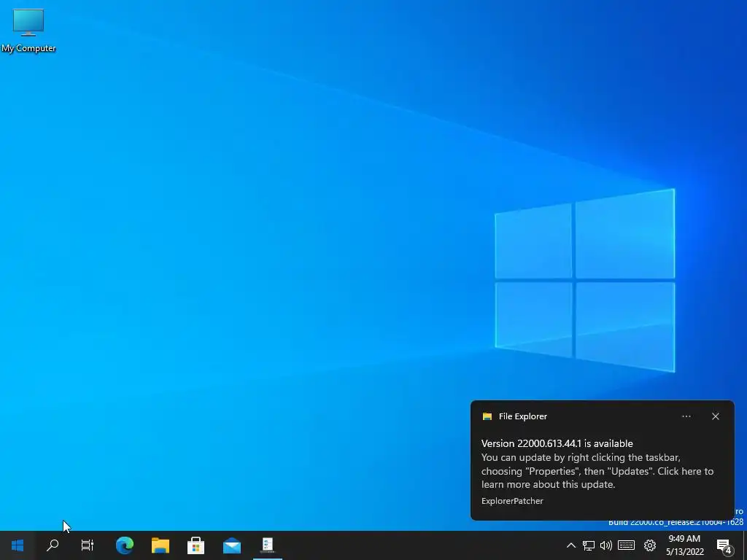Switch to the running properties app on taskbar
The height and width of the screenshot is (560, 747).
268,545
